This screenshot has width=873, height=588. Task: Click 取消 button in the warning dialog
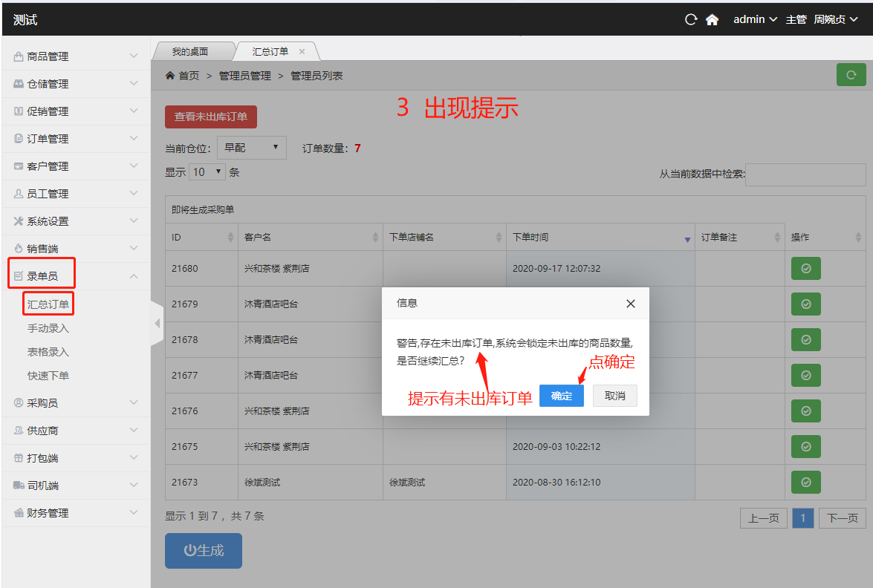(x=614, y=396)
